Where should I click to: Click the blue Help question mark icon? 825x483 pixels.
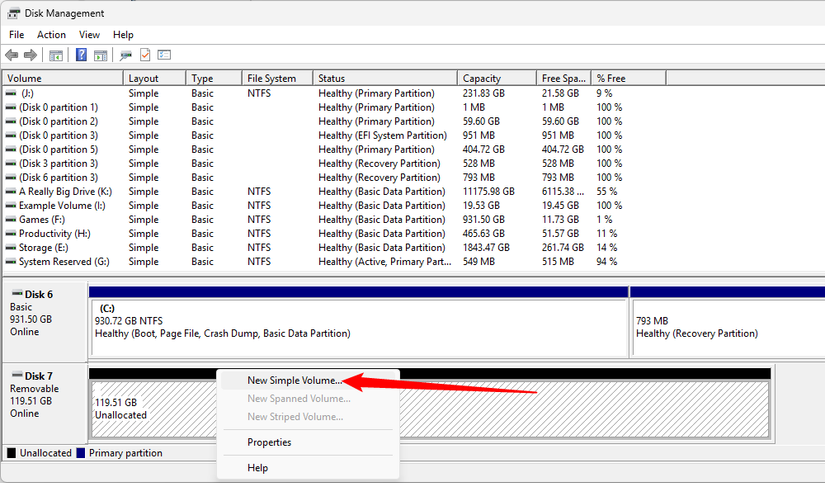pyautogui.click(x=81, y=55)
